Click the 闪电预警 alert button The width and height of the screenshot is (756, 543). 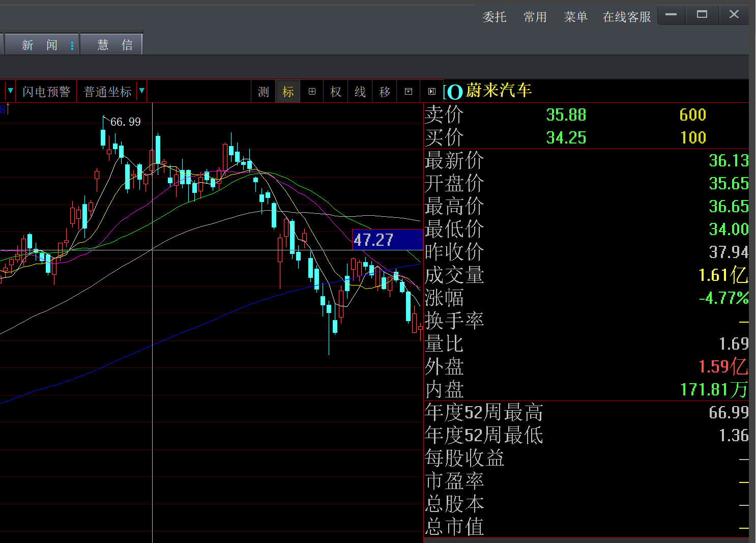(46, 92)
